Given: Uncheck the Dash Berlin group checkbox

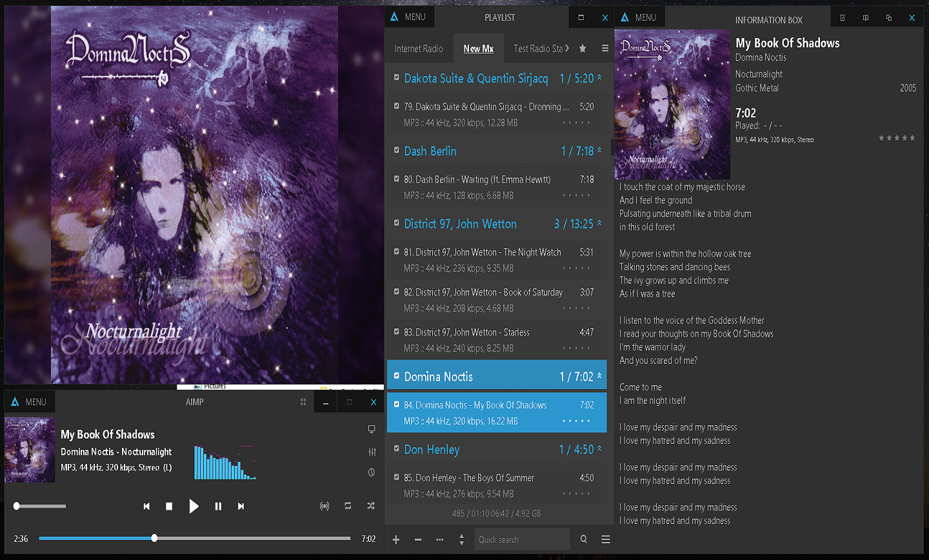Looking at the screenshot, I should tap(397, 150).
